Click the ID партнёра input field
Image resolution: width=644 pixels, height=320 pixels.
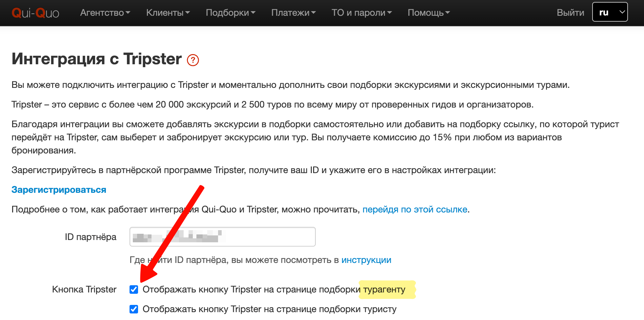(223, 237)
